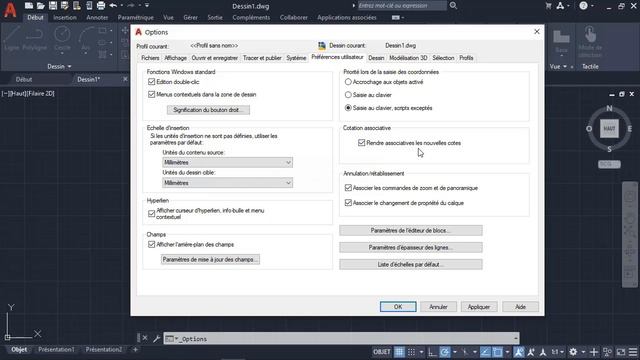
Task: Open the AutoCAD application menu logo
Action: click(x=10, y=10)
